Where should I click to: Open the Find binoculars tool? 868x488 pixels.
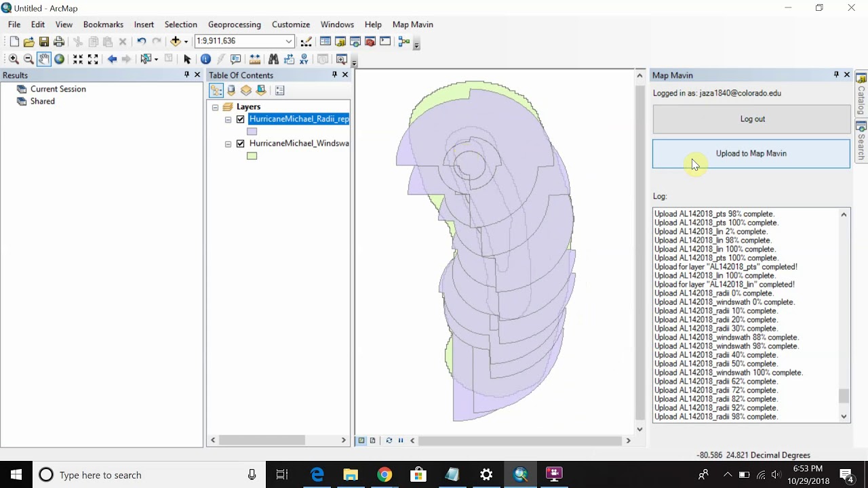273,60
